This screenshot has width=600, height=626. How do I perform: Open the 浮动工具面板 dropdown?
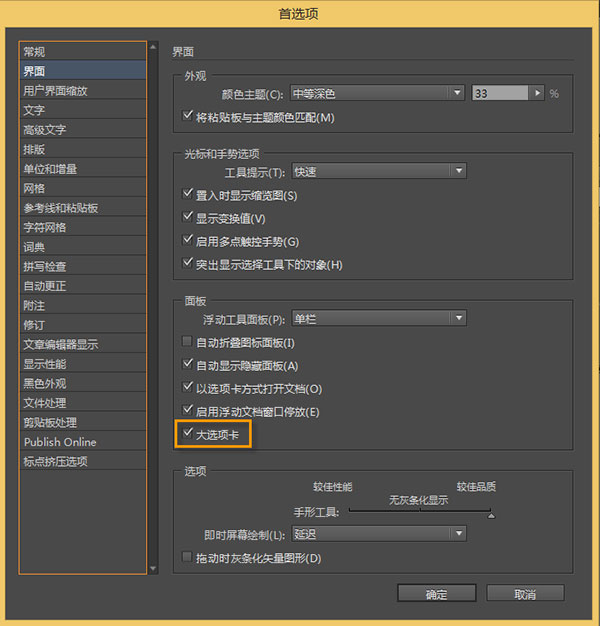point(377,318)
